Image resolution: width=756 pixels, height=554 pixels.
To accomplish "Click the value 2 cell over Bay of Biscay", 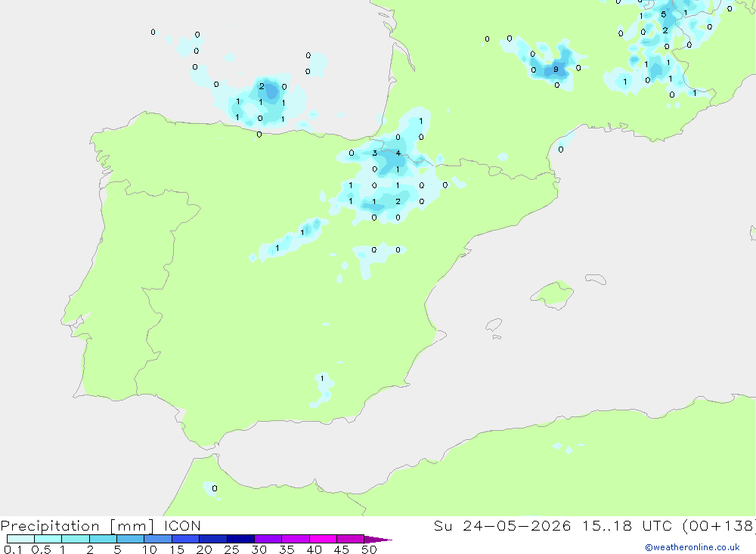I will (262, 86).
